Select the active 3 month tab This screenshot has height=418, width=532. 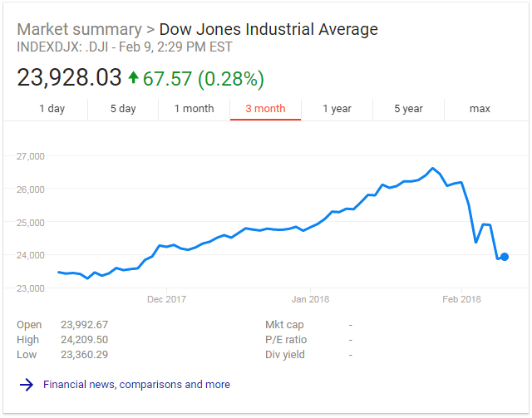click(x=265, y=109)
